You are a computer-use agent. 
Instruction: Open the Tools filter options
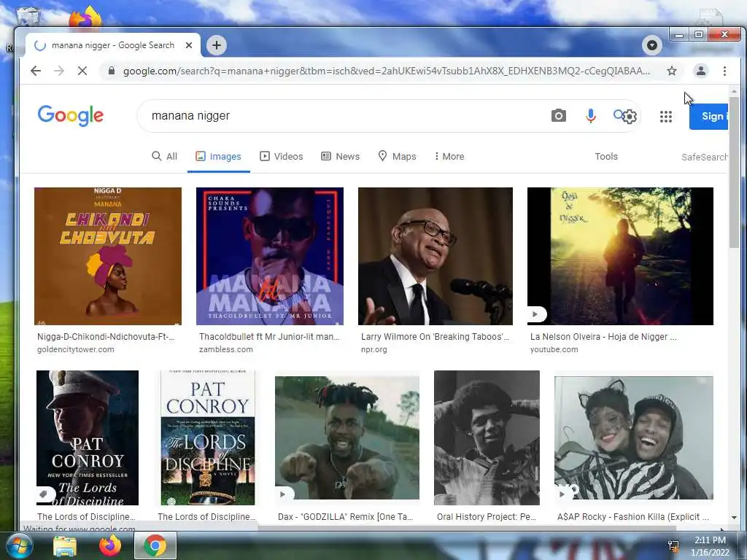click(x=606, y=156)
